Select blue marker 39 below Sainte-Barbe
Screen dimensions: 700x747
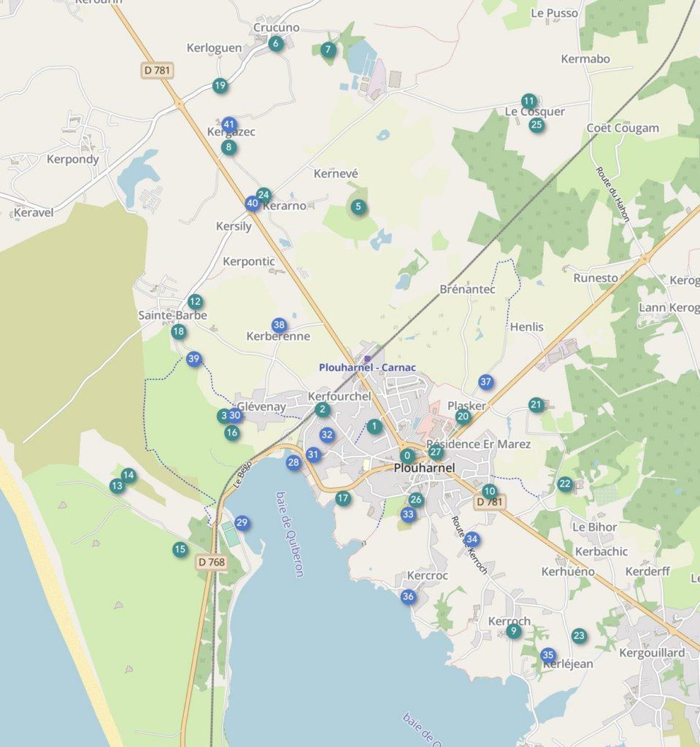point(193,359)
